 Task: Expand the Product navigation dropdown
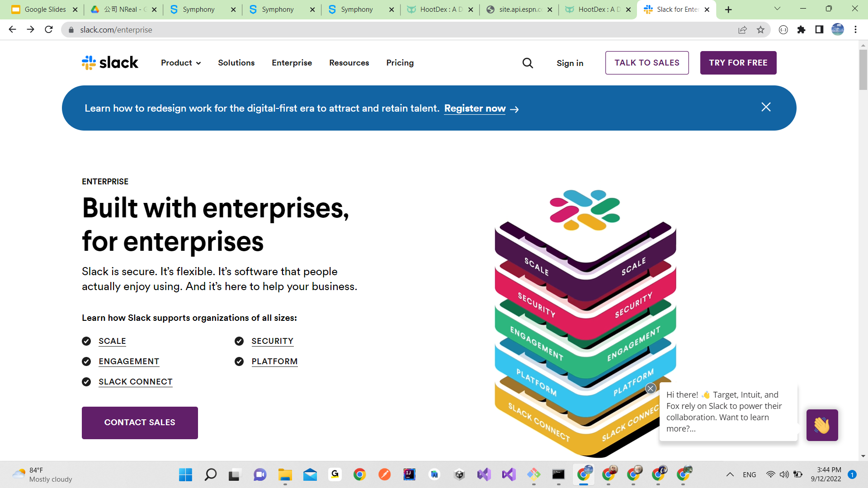[x=180, y=63]
